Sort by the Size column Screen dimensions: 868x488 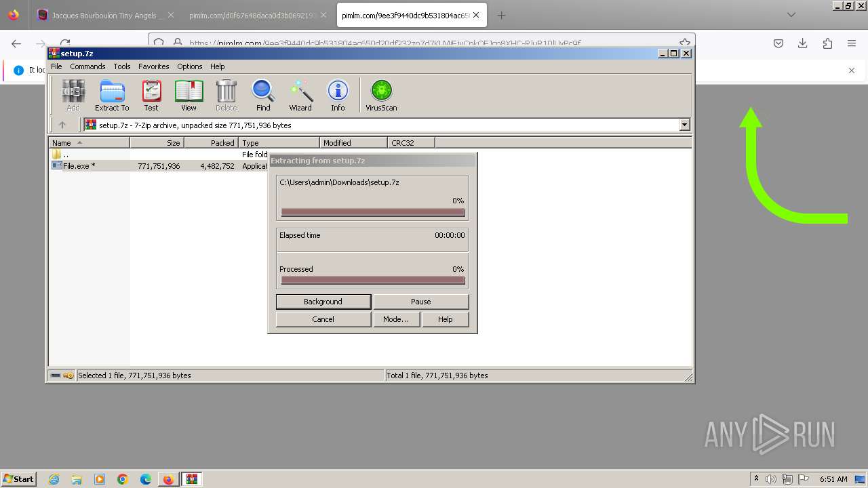pyautogui.click(x=157, y=143)
